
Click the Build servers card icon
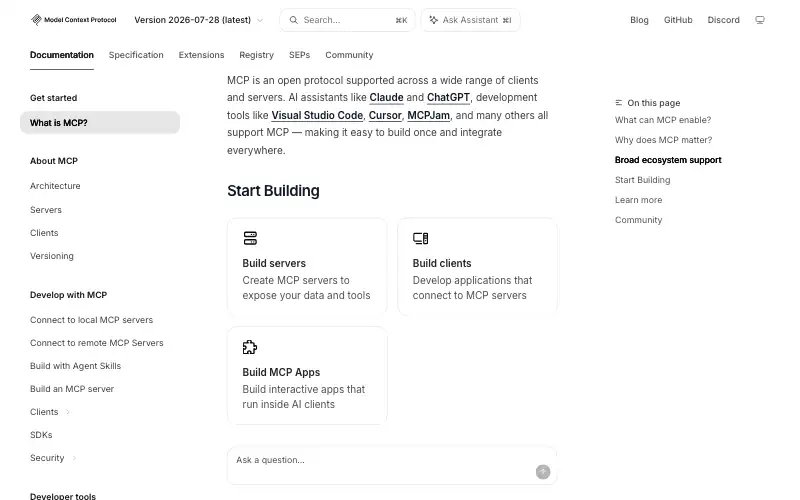point(250,238)
